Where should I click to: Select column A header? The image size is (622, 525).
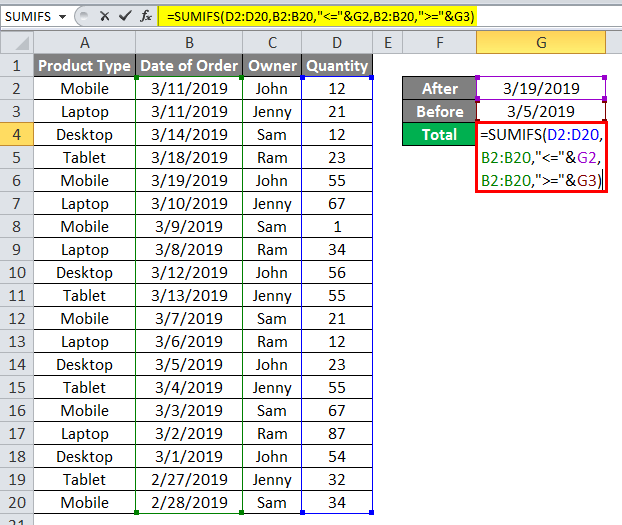click(x=84, y=42)
